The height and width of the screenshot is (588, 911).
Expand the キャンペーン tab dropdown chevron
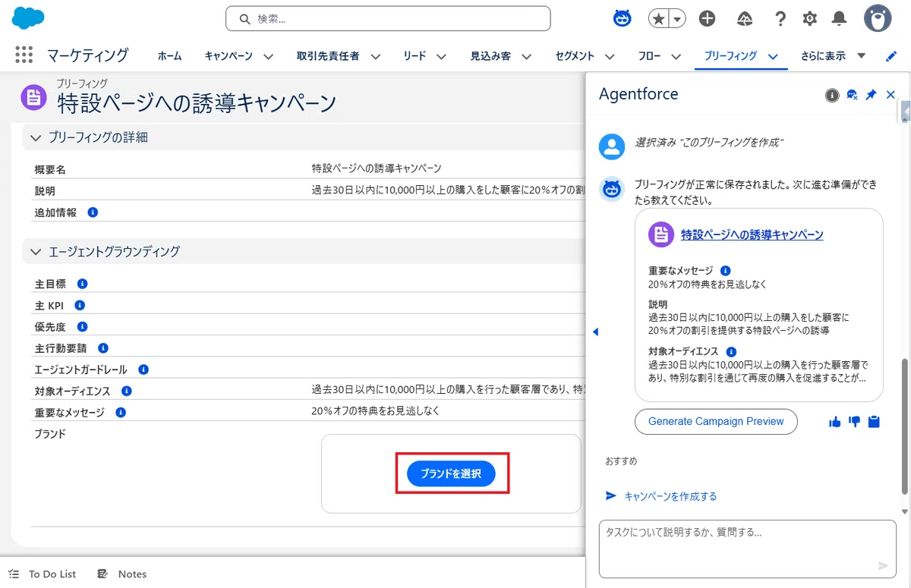point(268,56)
